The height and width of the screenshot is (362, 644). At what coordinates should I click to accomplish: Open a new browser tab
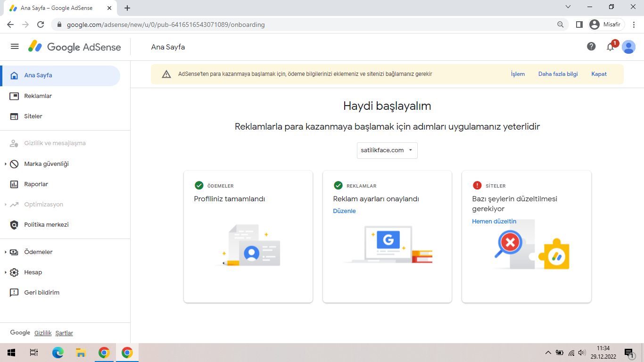coord(127,8)
